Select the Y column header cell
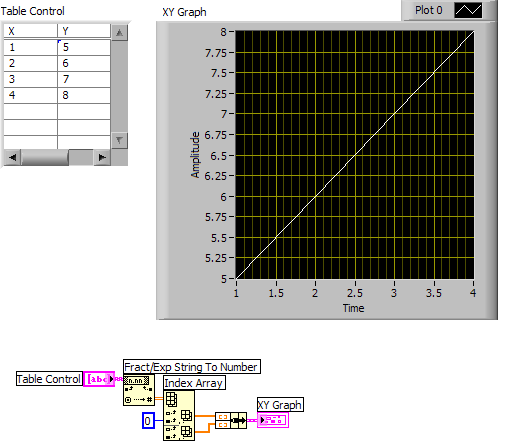The height and width of the screenshot is (447, 509). (x=84, y=31)
